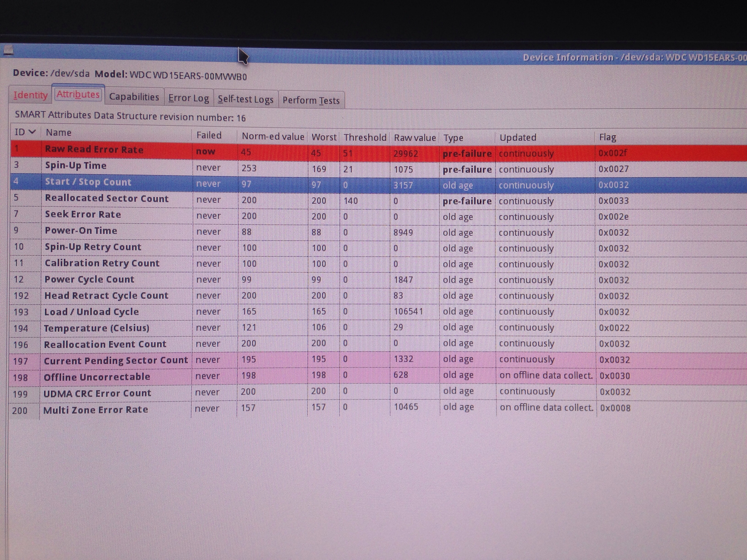Open the Capabilities tab
Screen dimensions: 747x560
134,97
